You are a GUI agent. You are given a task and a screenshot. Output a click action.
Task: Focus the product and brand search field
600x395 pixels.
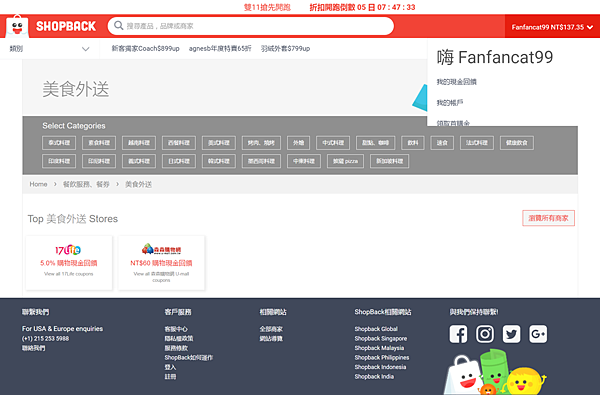pos(251,26)
